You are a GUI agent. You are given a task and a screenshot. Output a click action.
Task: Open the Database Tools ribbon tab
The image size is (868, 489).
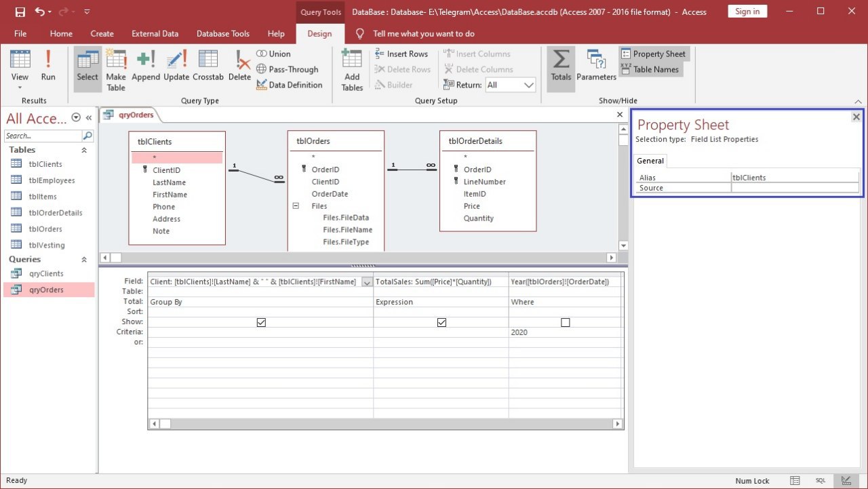pos(223,33)
